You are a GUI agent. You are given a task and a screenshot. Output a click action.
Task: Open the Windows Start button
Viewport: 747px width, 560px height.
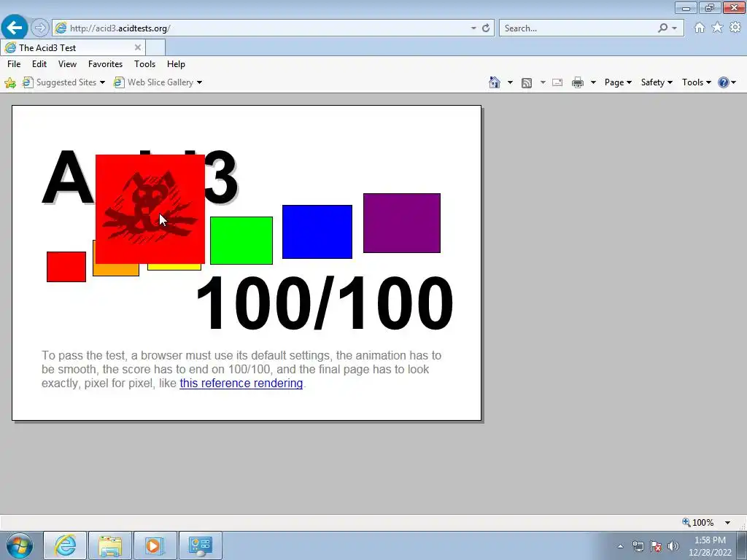tap(19, 545)
